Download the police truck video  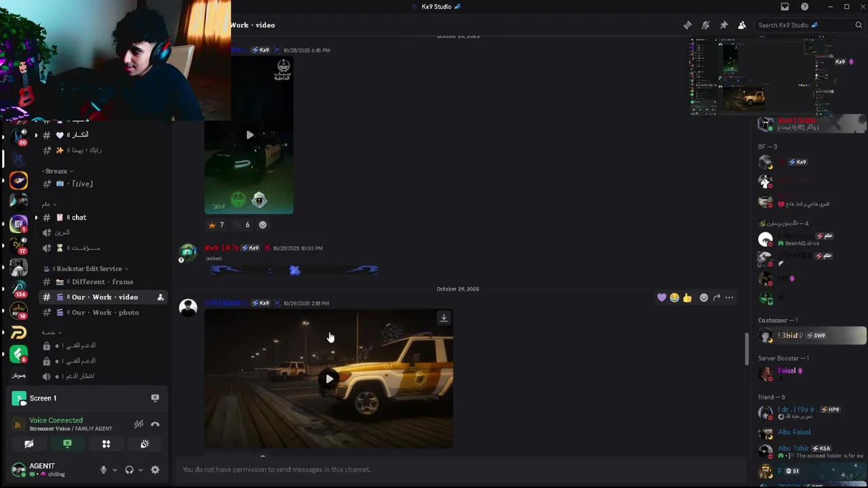point(443,318)
